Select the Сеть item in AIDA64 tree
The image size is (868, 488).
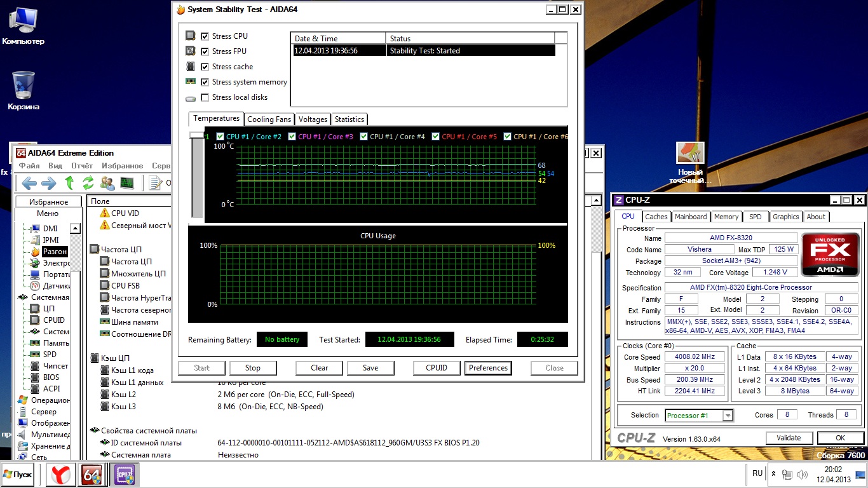pyautogui.click(x=39, y=457)
